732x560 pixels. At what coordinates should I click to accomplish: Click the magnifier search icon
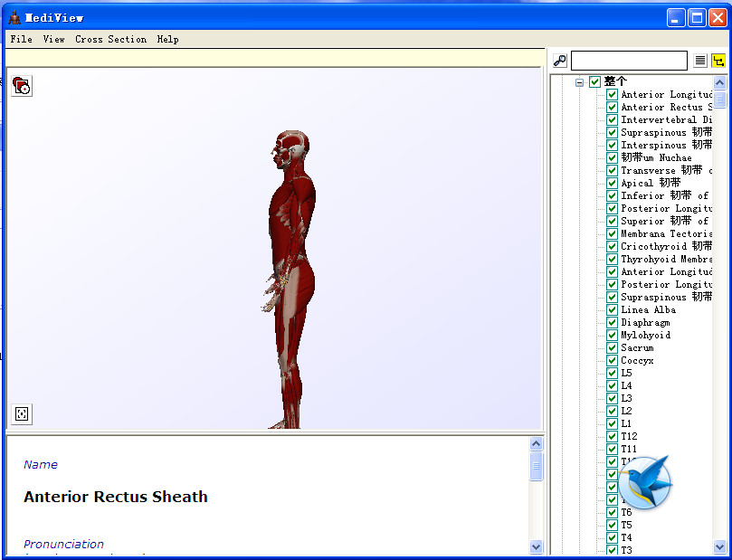click(560, 61)
